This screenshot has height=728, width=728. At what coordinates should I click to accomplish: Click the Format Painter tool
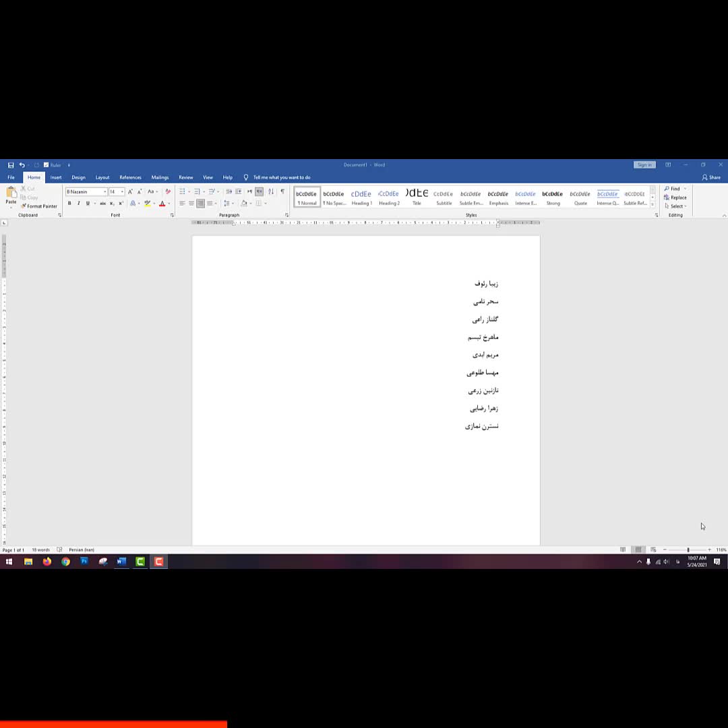39,206
